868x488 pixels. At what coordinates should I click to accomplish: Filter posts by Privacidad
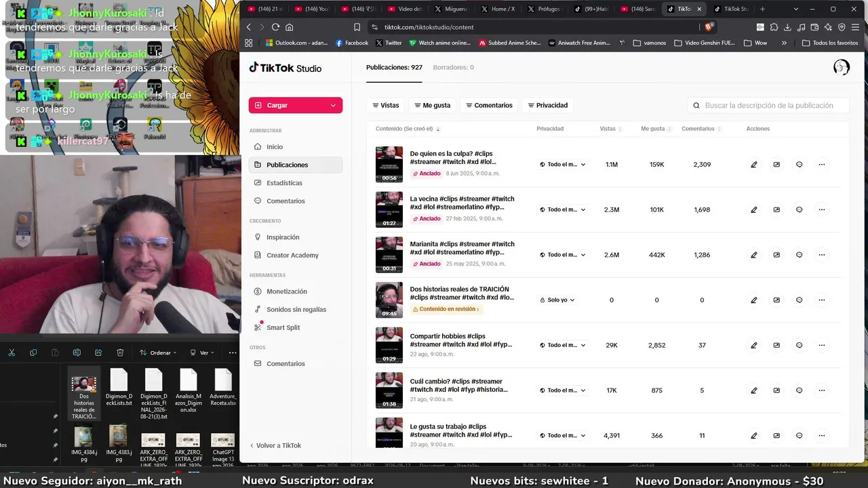pos(548,105)
